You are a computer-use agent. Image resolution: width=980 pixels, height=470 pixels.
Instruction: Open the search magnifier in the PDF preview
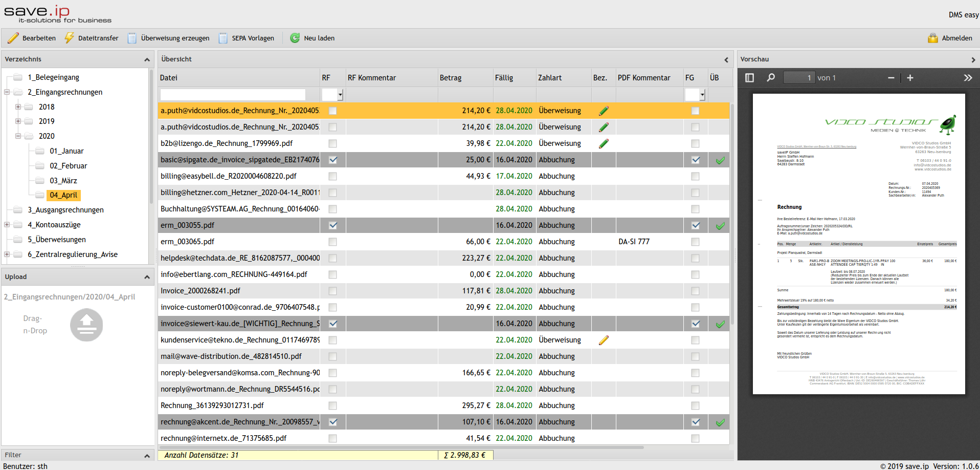[x=770, y=78]
